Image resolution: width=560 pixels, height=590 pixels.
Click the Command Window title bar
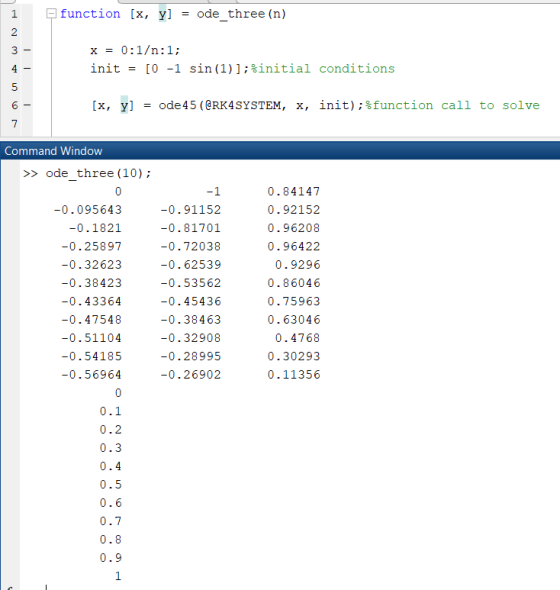click(x=280, y=151)
